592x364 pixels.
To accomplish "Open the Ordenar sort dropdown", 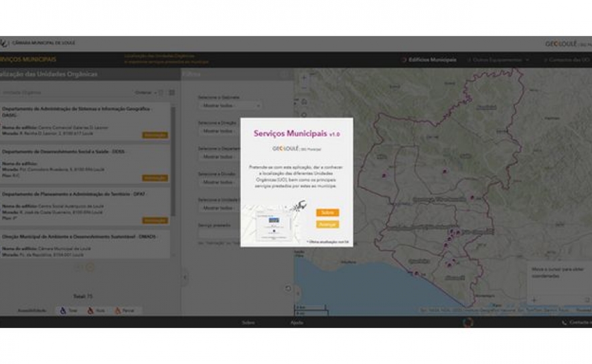I will point(146,92).
